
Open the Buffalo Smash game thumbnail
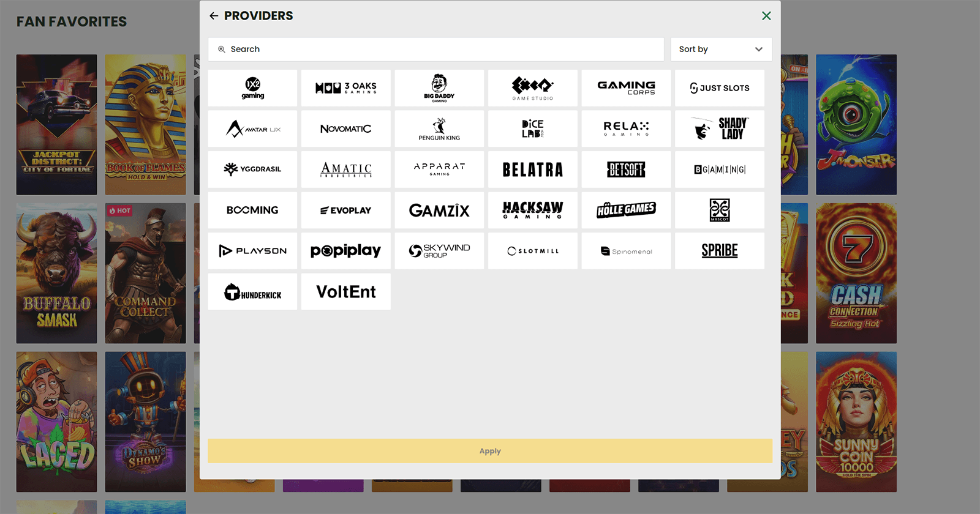pos(56,273)
